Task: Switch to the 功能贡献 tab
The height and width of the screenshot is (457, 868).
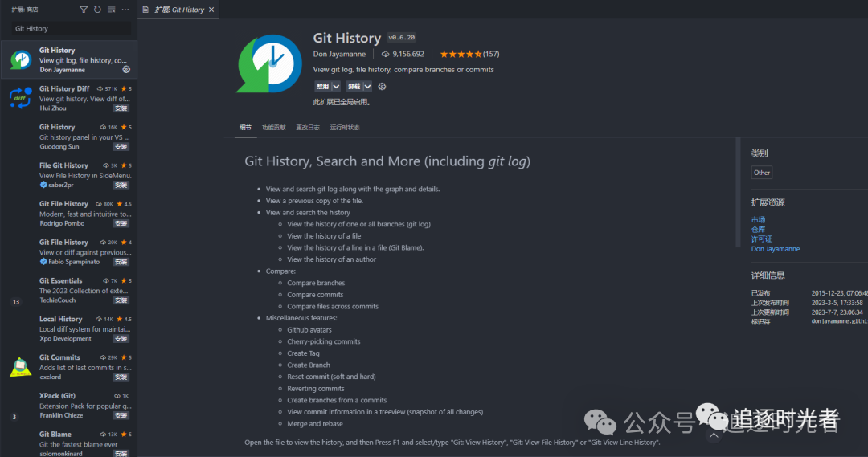Action: [x=273, y=127]
